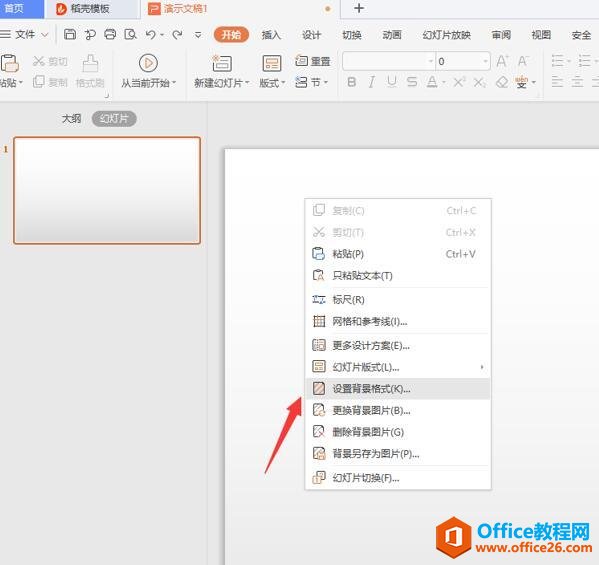Image resolution: width=599 pixels, height=565 pixels.
Task: Start slideshow from current slide icon
Action: tap(148, 63)
